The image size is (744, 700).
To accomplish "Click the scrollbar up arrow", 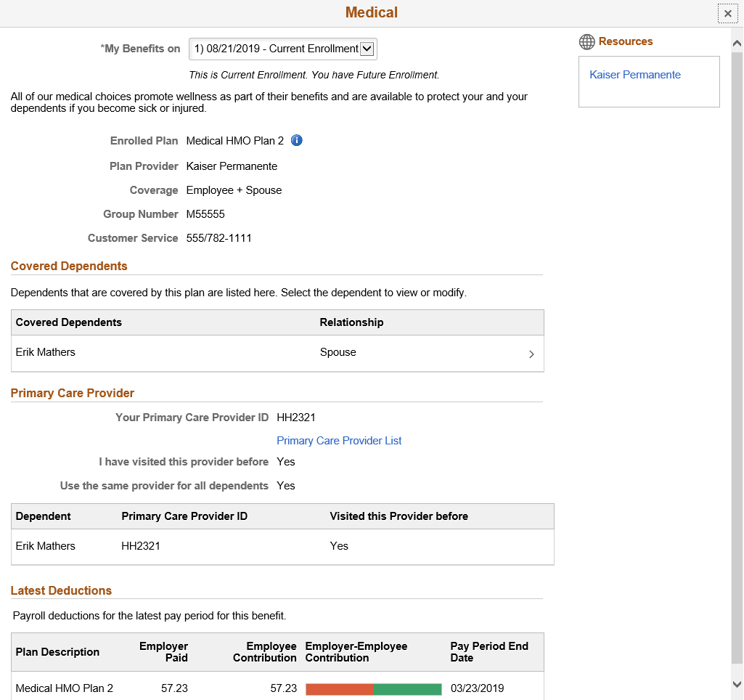I will [737, 44].
